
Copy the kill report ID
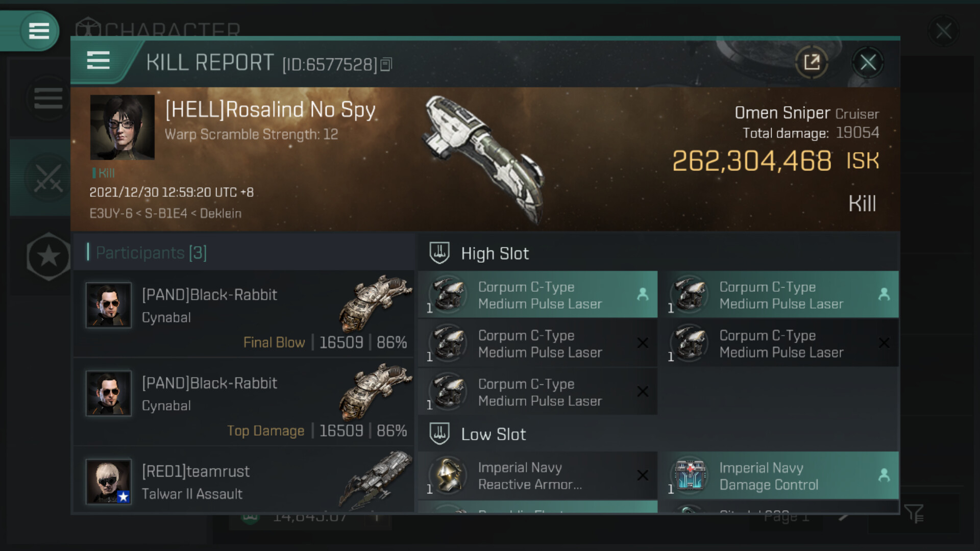click(386, 65)
